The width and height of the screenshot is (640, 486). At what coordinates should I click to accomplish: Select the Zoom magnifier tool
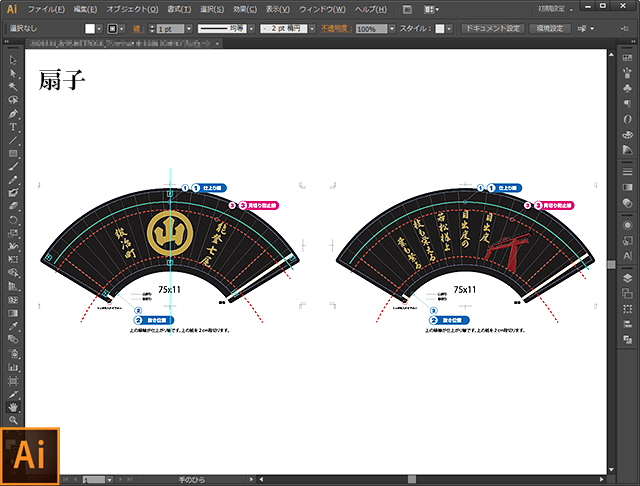(13, 421)
